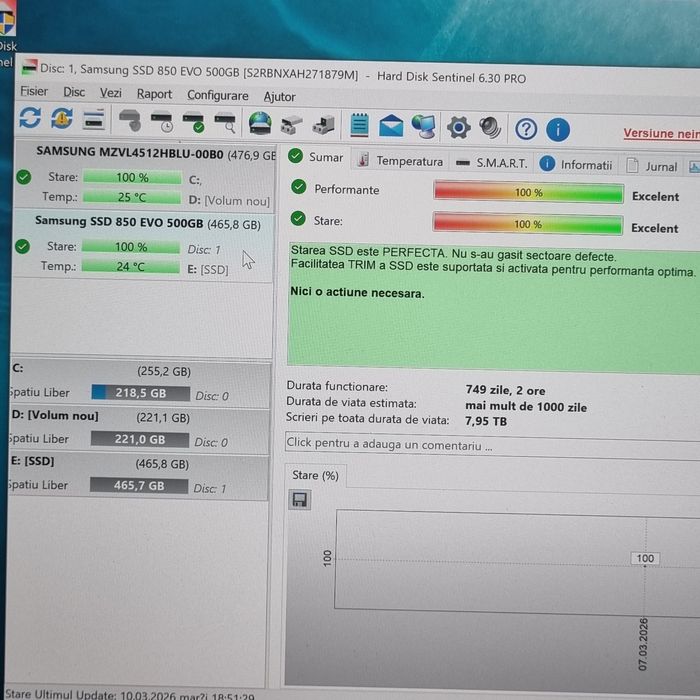Click the 'Stare Ultimul Update' status bar text
Screen dimensions: 700x700
[129, 696]
